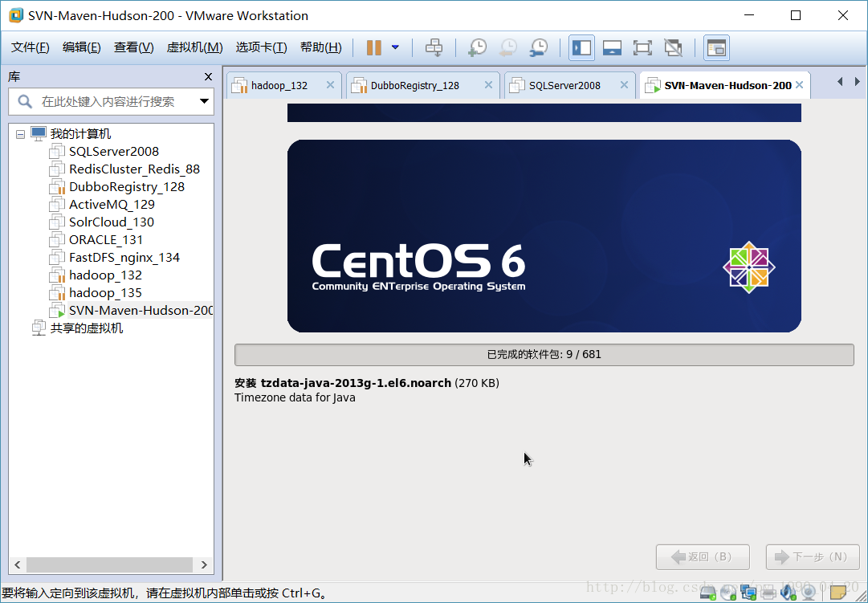The width and height of the screenshot is (868, 603).
Task: Close the SVN-Maven-Hudson-200 tab
Action: tap(800, 85)
